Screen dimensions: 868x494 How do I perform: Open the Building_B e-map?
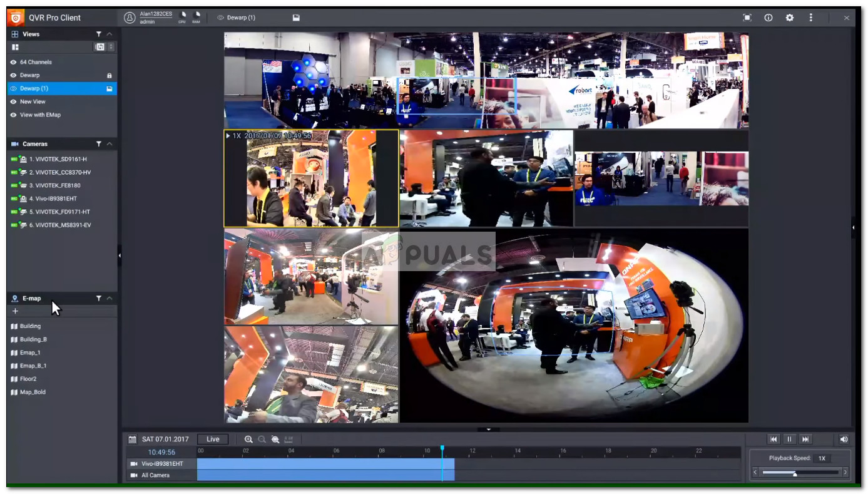click(33, 339)
